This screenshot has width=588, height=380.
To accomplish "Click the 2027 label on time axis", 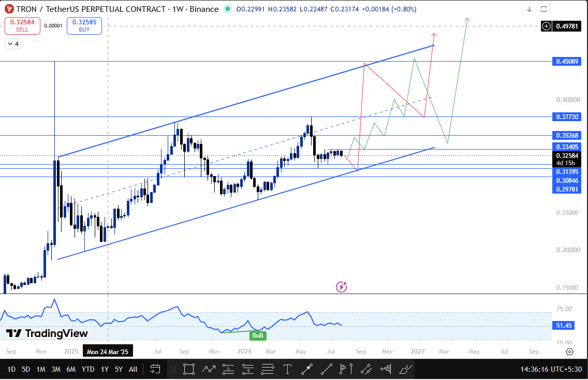I will coord(417,352).
